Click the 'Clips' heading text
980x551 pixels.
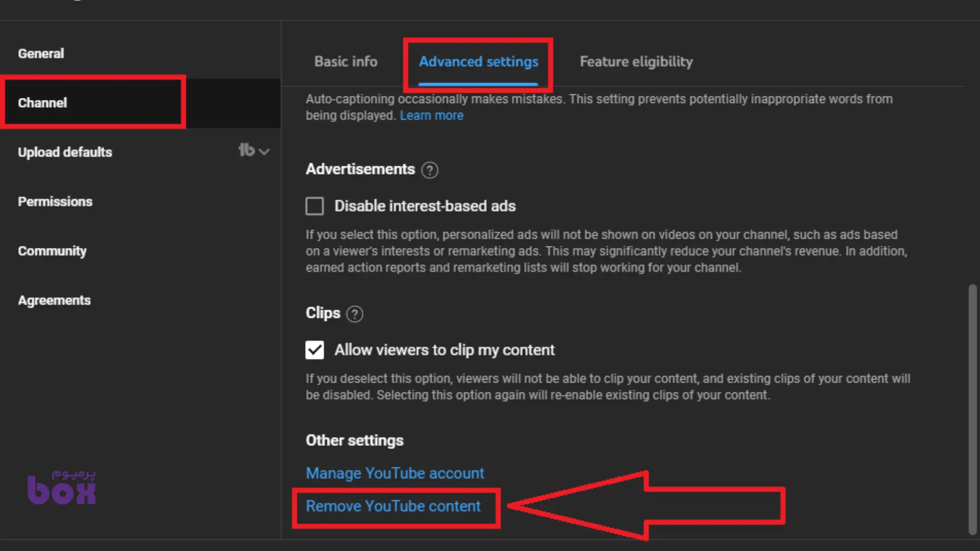323,313
